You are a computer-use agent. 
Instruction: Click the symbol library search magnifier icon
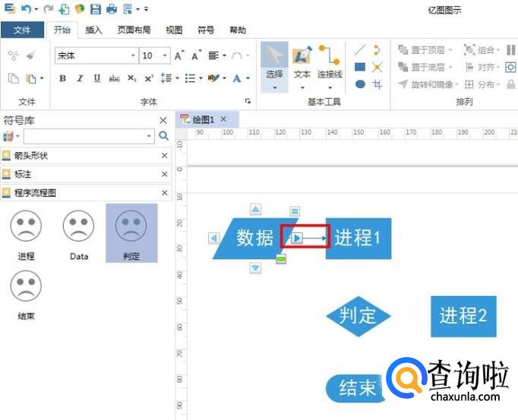click(x=163, y=136)
